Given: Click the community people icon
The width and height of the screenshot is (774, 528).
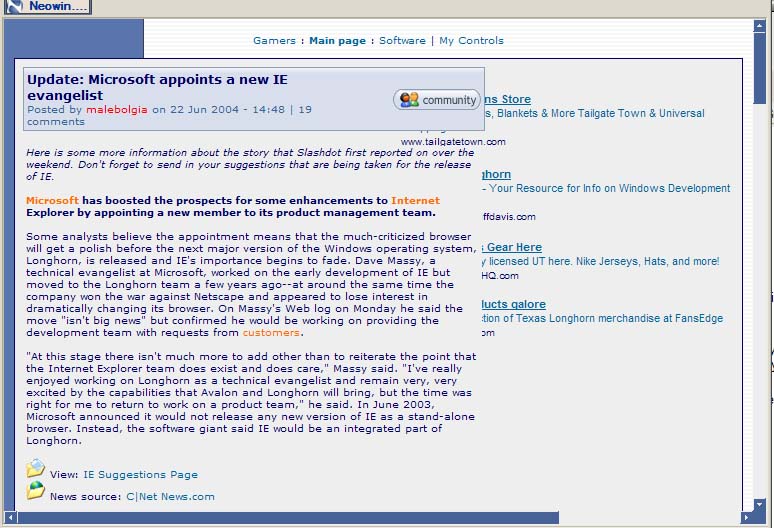Looking at the screenshot, I should tap(409, 100).
